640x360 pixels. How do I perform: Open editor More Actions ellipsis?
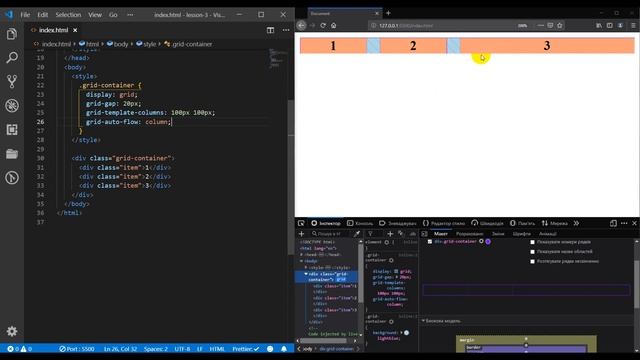pos(286,30)
